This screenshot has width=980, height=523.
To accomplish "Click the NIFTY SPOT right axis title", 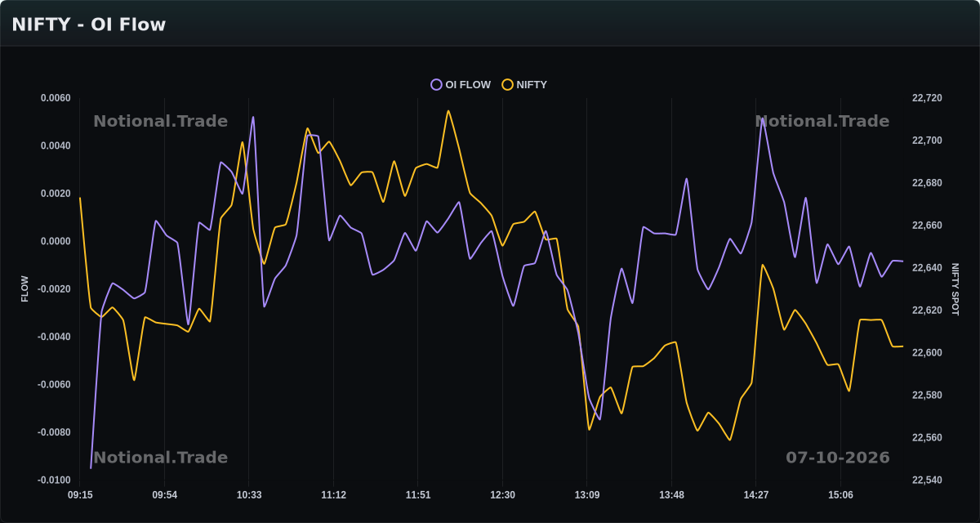I will point(955,289).
